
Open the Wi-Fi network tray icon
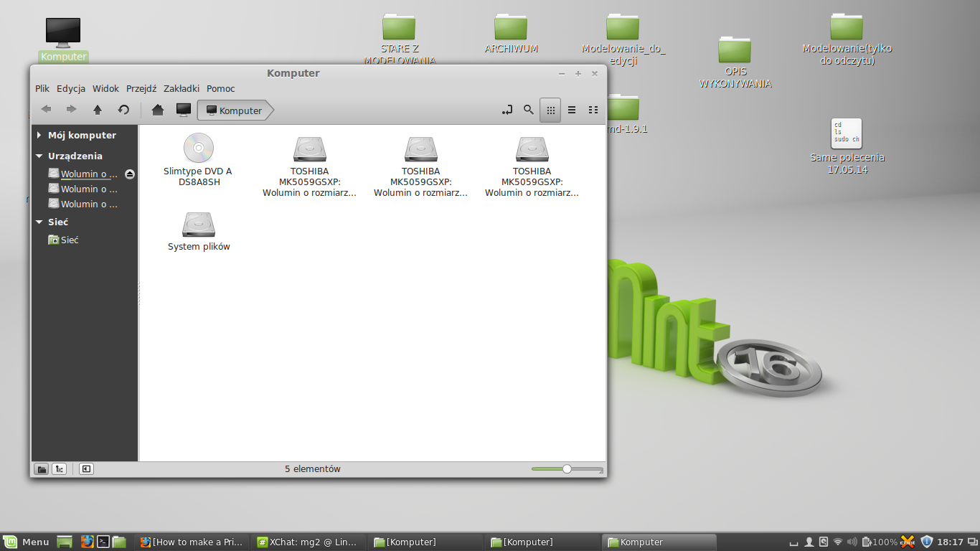[837, 542]
